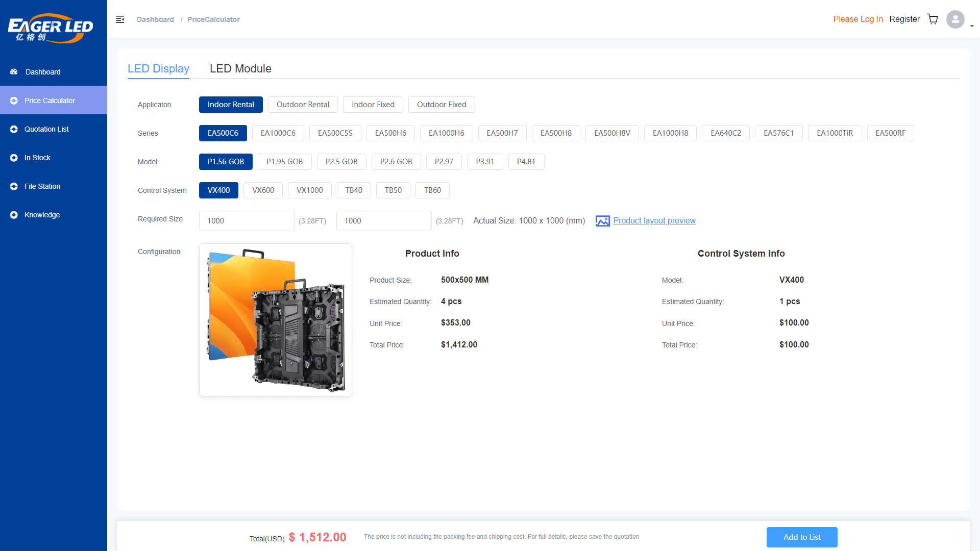
Task: Choose the EA500H6 series
Action: click(x=390, y=133)
